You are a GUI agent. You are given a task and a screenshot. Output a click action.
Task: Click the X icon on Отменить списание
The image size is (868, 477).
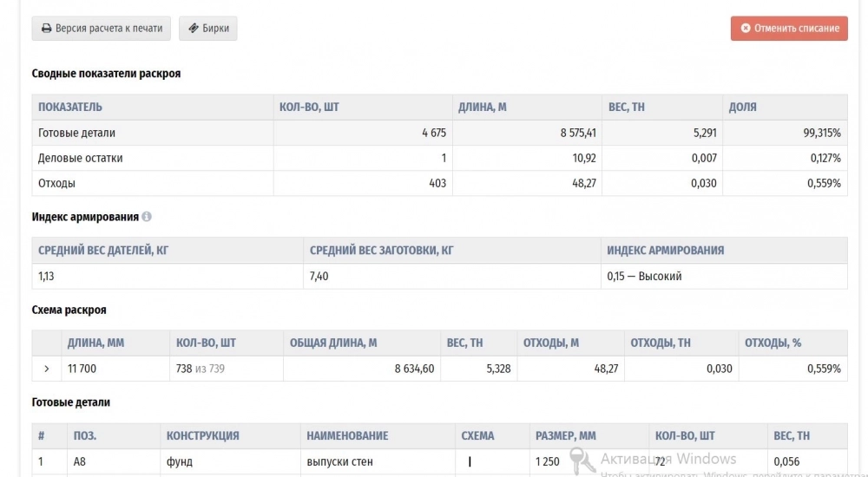746,29
